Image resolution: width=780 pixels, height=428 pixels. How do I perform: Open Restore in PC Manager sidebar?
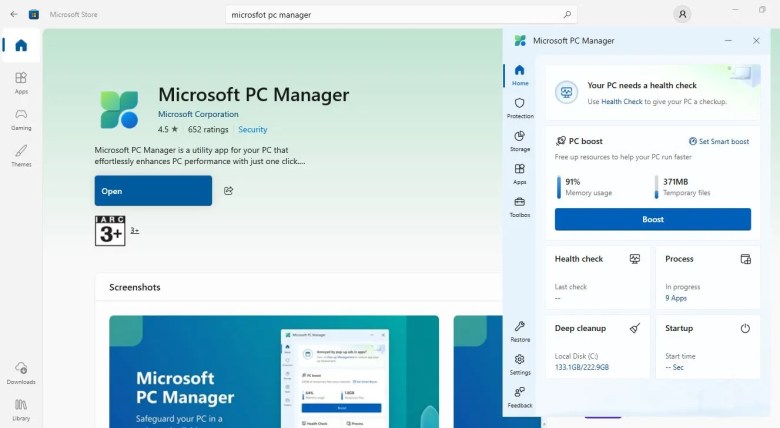(x=520, y=331)
